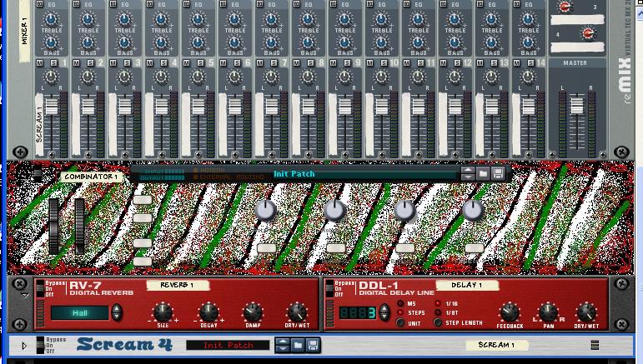
Task: Click Scream 4 rack menu icon at right
Action: (x=595, y=345)
